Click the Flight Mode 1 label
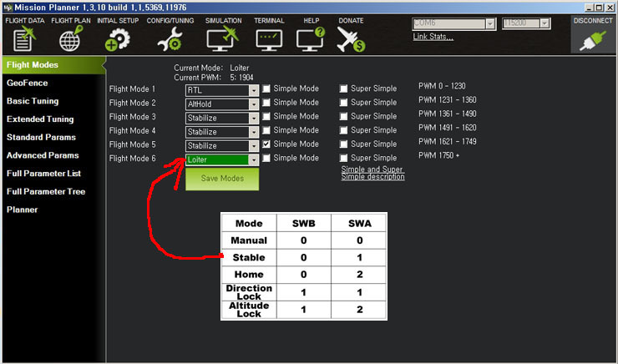The image size is (618, 364). coord(133,89)
